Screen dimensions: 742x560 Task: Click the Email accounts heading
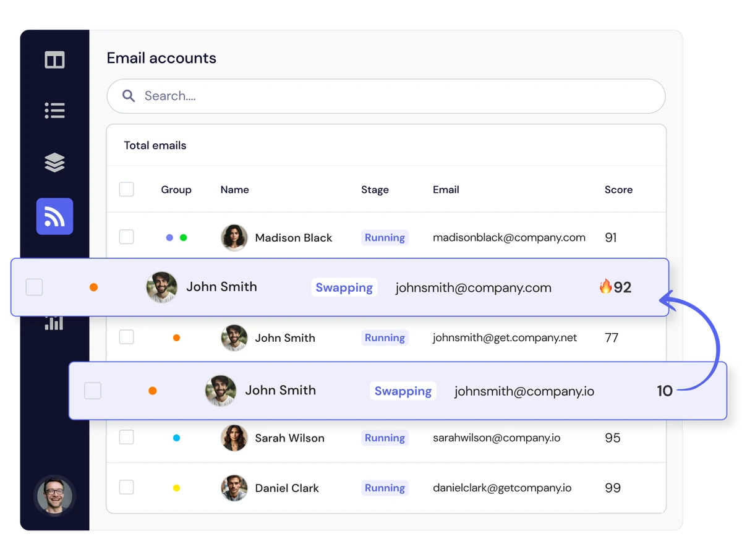(161, 58)
